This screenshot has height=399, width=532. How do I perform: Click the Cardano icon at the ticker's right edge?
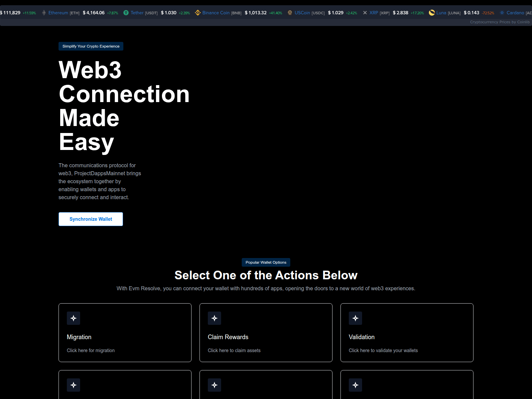point(501,13)
